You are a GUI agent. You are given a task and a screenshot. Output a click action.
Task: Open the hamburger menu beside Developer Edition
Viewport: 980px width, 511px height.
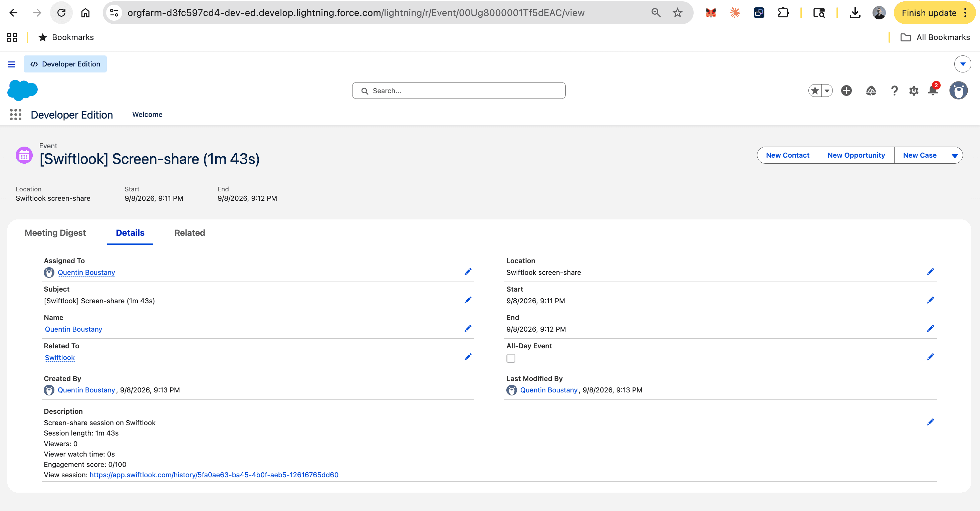pos(12,64)
